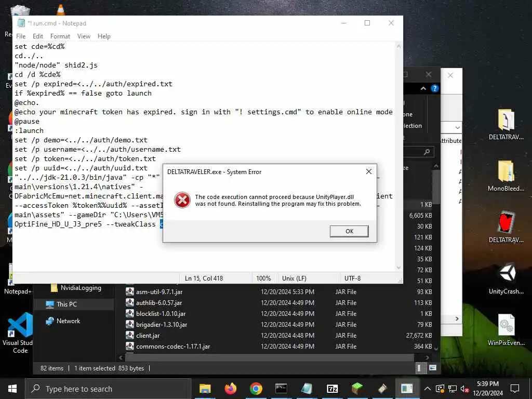Click the red error icon in the System Error dialog

point(182,200)
